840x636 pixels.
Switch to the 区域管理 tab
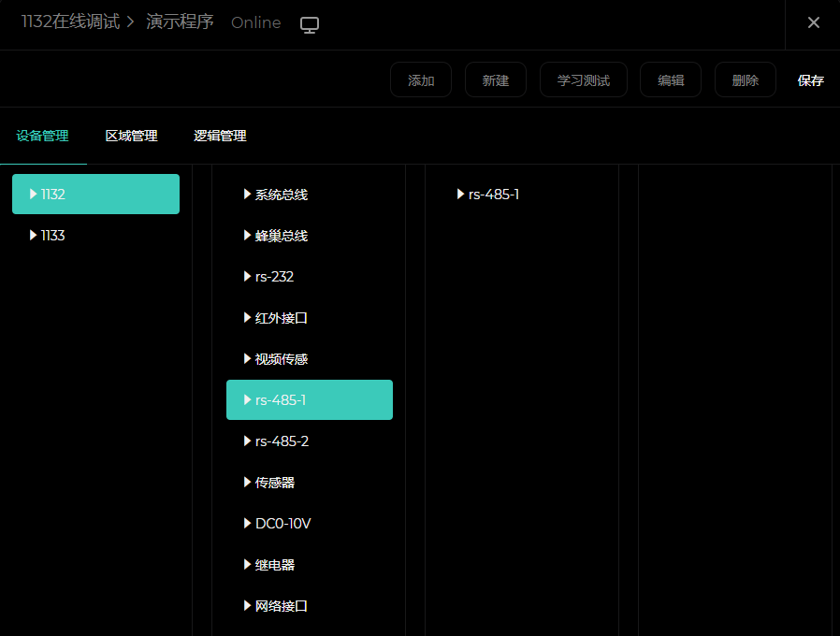coord(131,137)
